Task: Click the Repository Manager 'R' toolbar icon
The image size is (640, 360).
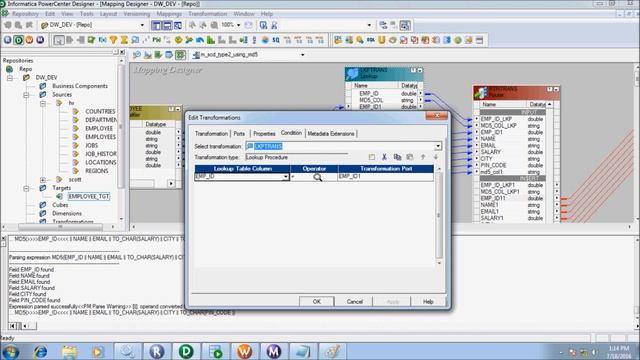Action: (8, 40)
